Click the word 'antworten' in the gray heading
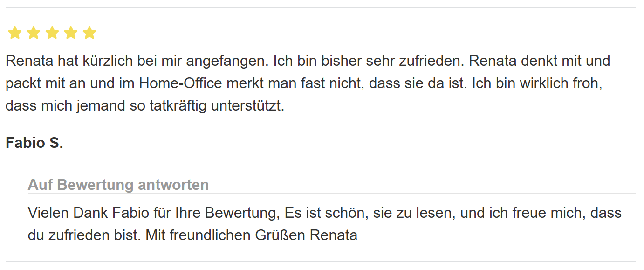This screenshot has height=270, width=644. [x=173, y=185]
